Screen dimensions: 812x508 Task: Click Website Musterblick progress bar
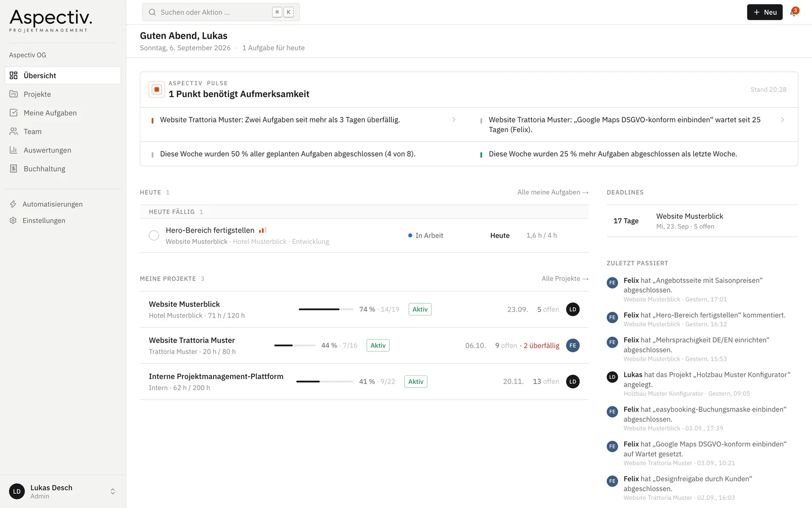(326, 309)
